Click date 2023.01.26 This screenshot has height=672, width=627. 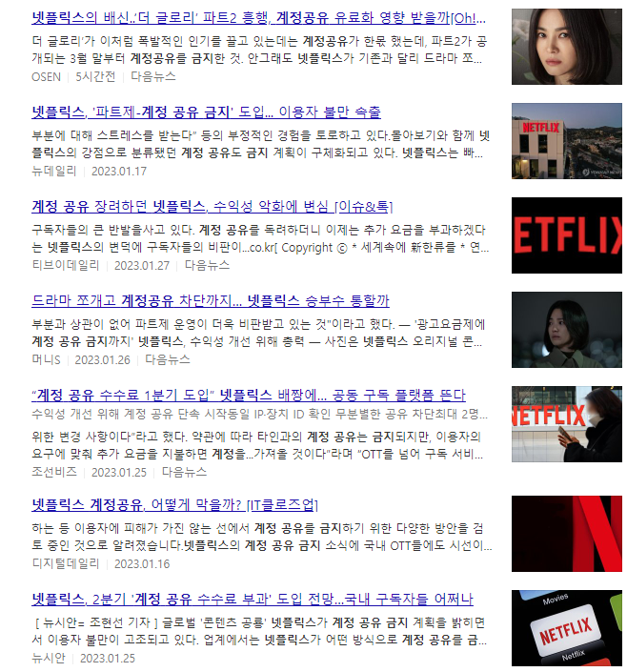[x=102, y=360]
